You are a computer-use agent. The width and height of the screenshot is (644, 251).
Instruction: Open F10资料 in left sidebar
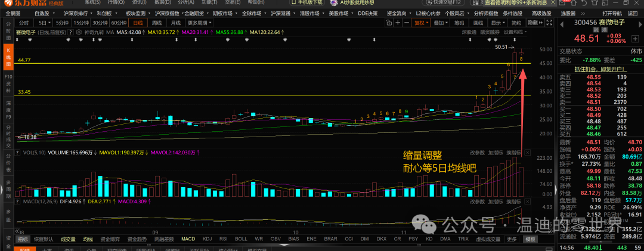(7, 82)
